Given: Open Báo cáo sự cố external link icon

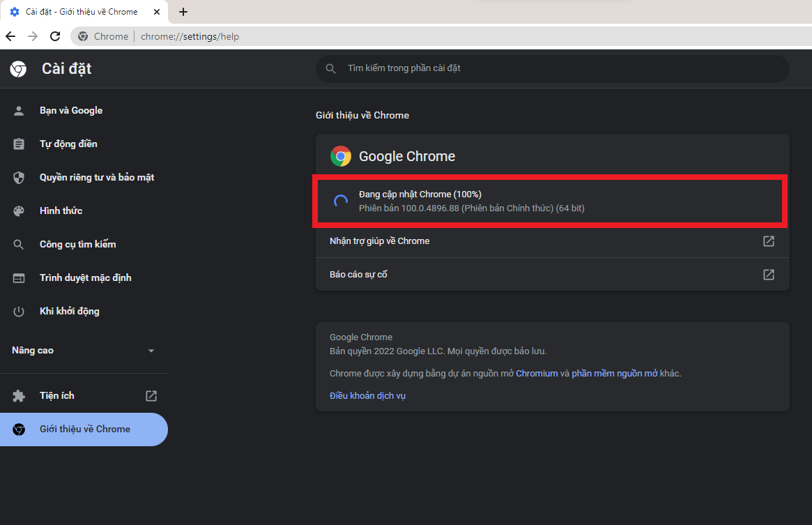Looking at the screenshot, I should pyautogui.click(x=768, y=274).
